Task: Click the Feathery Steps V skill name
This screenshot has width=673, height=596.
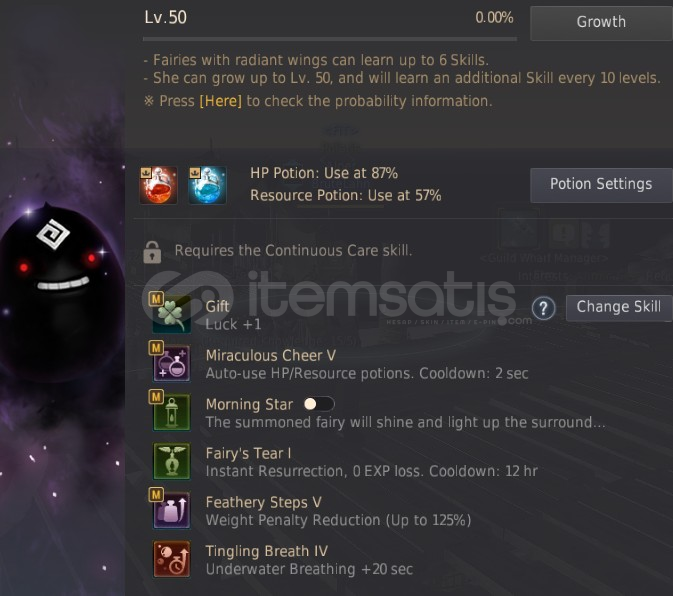Action: 264,502
